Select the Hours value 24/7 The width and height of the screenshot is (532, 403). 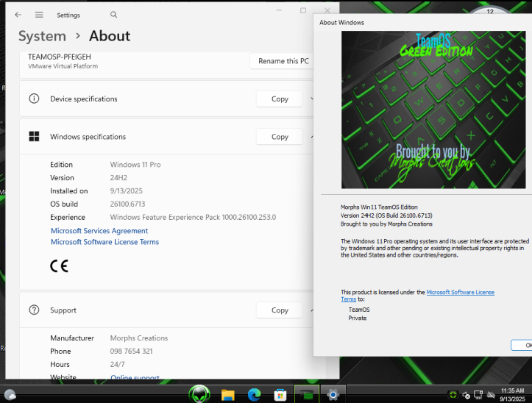117,364
